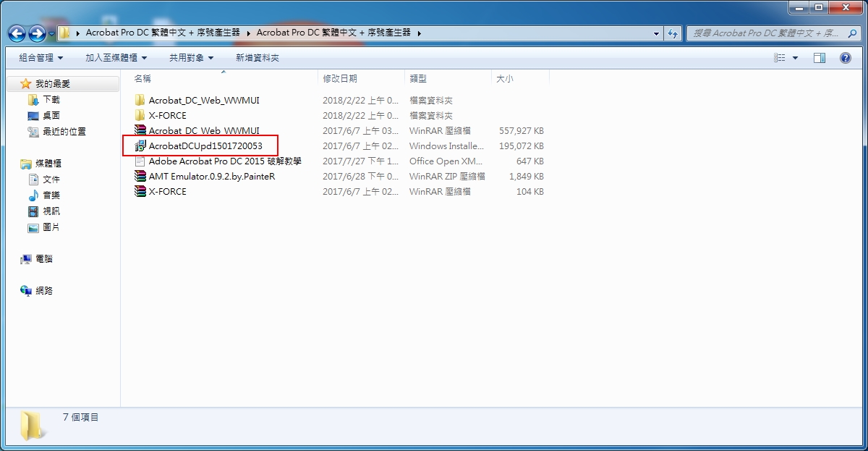Image resolution: width=868 pixels, height=451 pixels.
Task: Select 我的最愛 in navigation pane
Action: [53, 84]
